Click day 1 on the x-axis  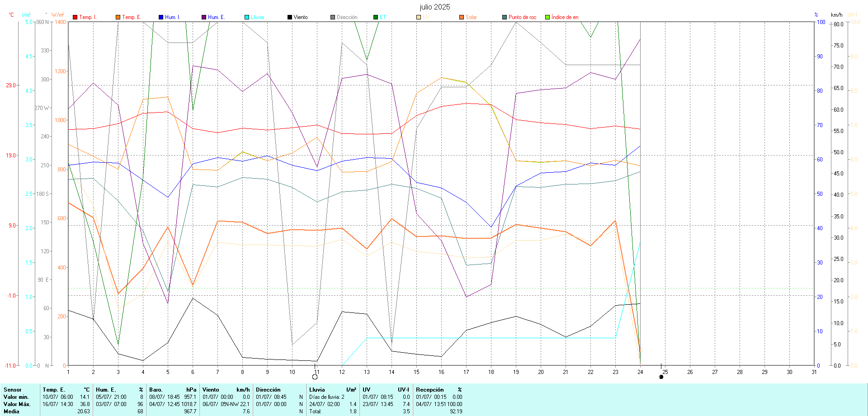point(68,372)
